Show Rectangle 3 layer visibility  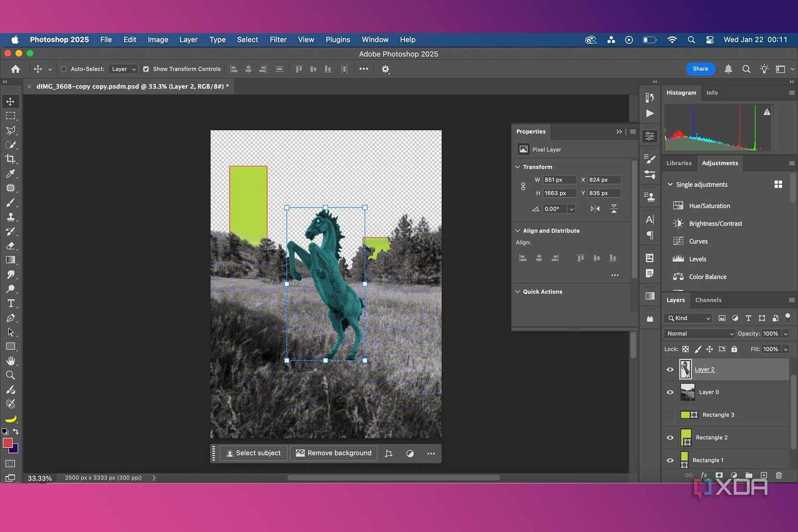coord(670,415)
